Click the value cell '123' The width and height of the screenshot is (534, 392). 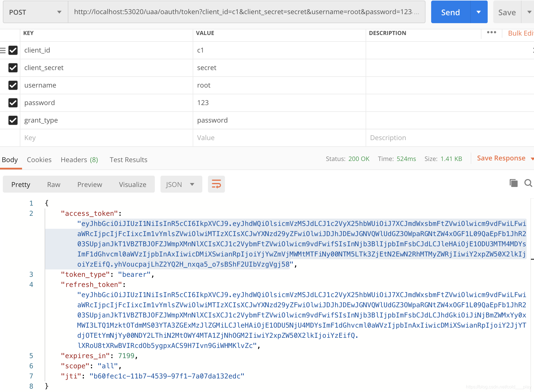click(279, 103)
